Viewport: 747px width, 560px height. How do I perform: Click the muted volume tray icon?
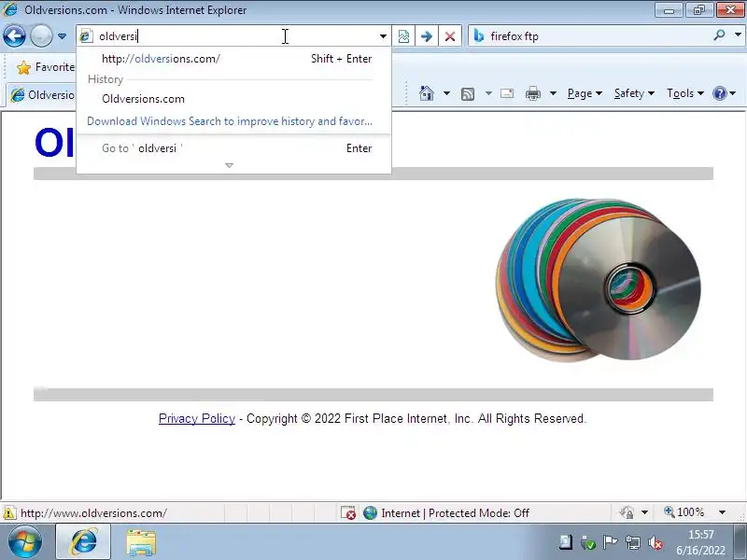click(655, 542)
